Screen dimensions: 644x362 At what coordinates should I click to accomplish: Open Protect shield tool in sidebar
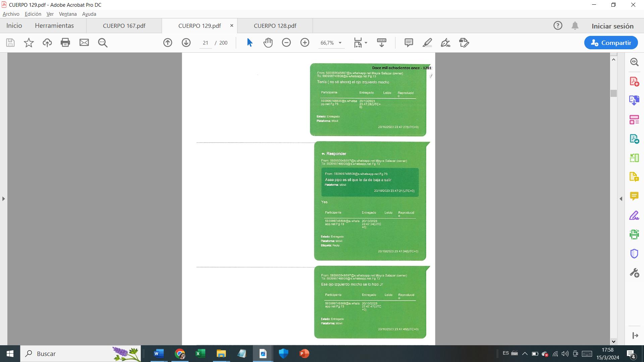pyautogui.click(x=634, y=253)
